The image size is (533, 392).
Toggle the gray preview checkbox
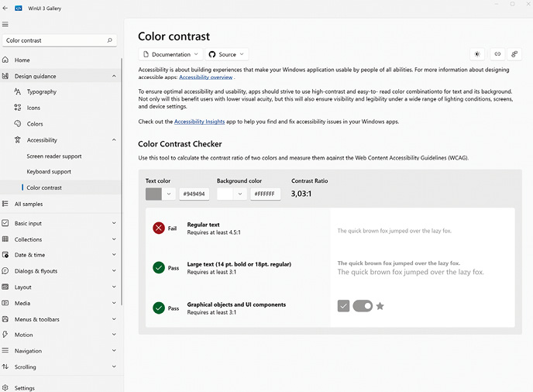click(x=343, y=306)
